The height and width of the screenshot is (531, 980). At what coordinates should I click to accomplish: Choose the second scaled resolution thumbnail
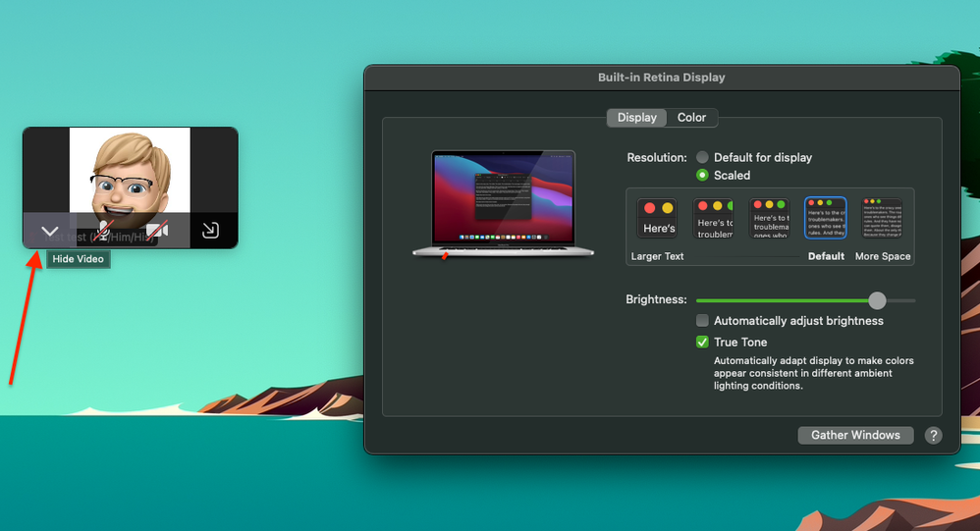714,218
